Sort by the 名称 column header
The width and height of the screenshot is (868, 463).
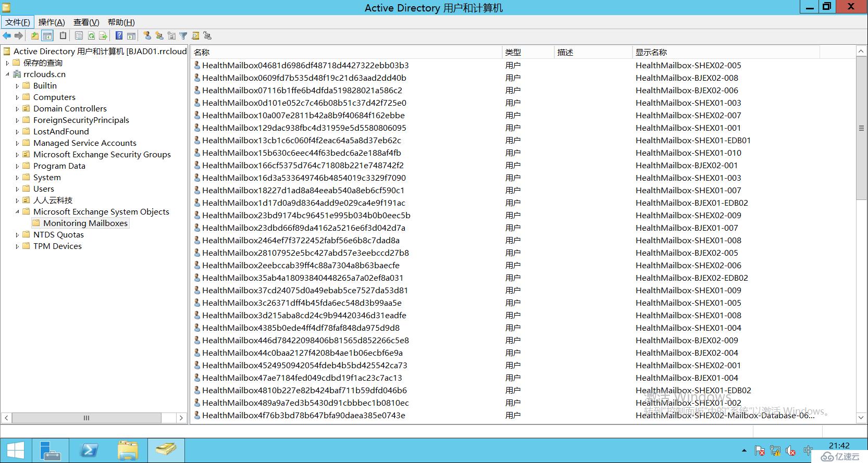pos(346,52)
